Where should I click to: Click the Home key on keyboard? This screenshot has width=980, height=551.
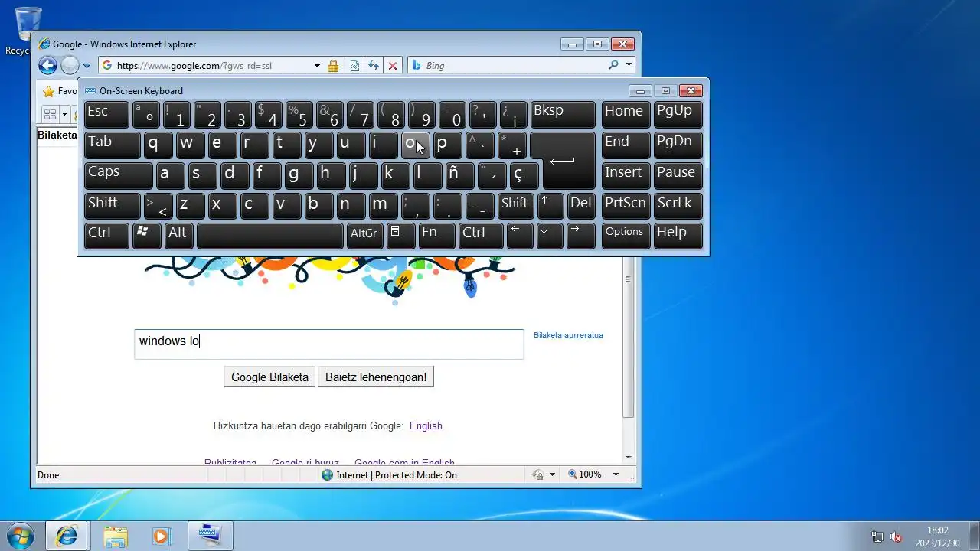coord(625,114)
